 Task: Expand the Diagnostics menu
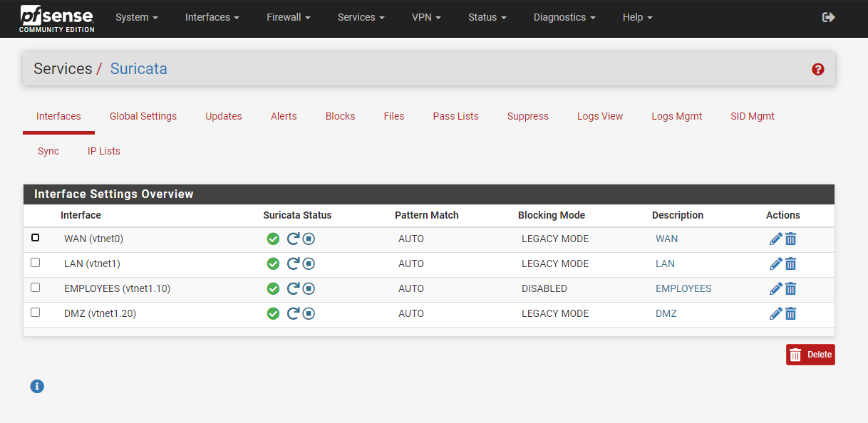click(564, 17)
